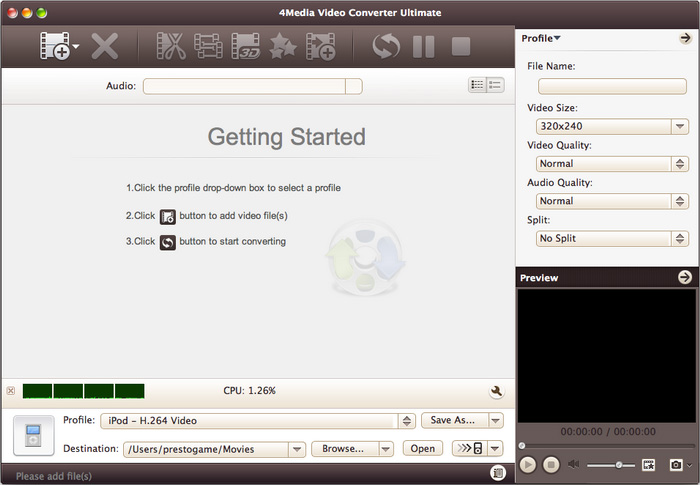
Task: Open the wrench settings icon
Action: pyautogui.click(x=496, y=391)
